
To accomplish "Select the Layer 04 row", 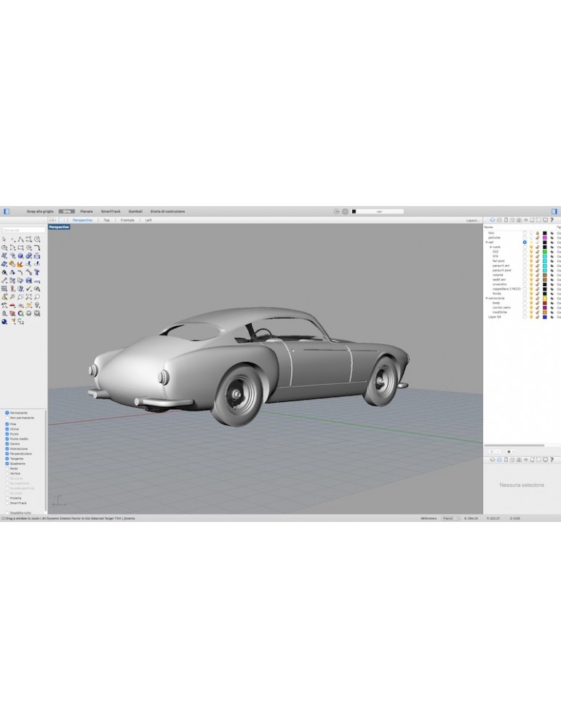I will (522, 317).
